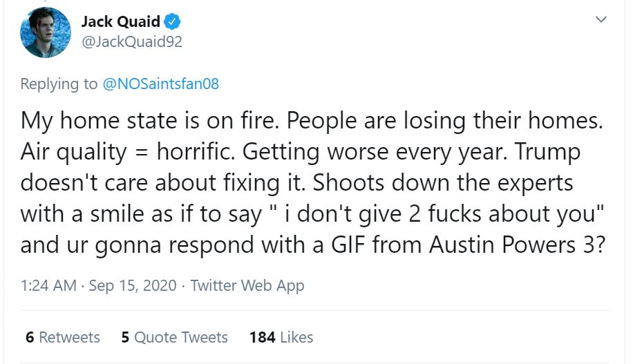Click the blue verified badge icon
The height and width of the screenshot is (364, 633).
[x=173, y=21]
